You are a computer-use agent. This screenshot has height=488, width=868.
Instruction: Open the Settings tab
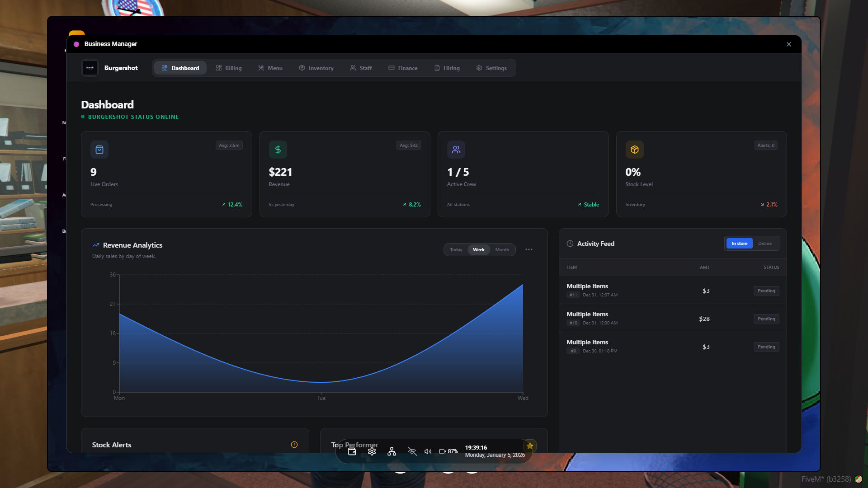coord(492,68)
